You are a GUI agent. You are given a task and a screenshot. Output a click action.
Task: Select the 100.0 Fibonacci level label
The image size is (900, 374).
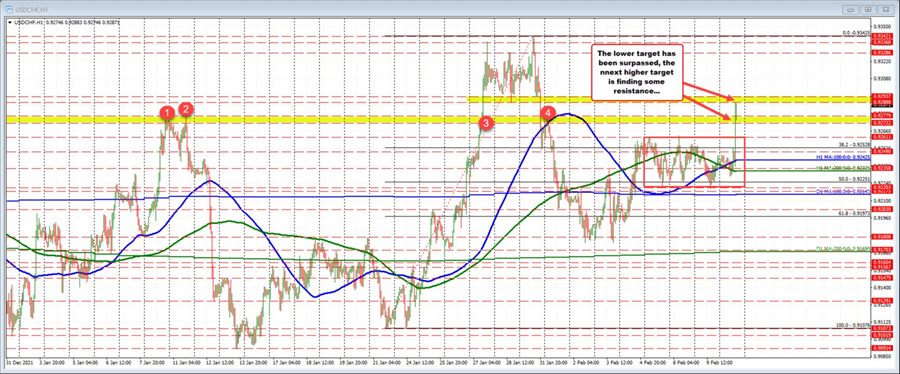852,325
